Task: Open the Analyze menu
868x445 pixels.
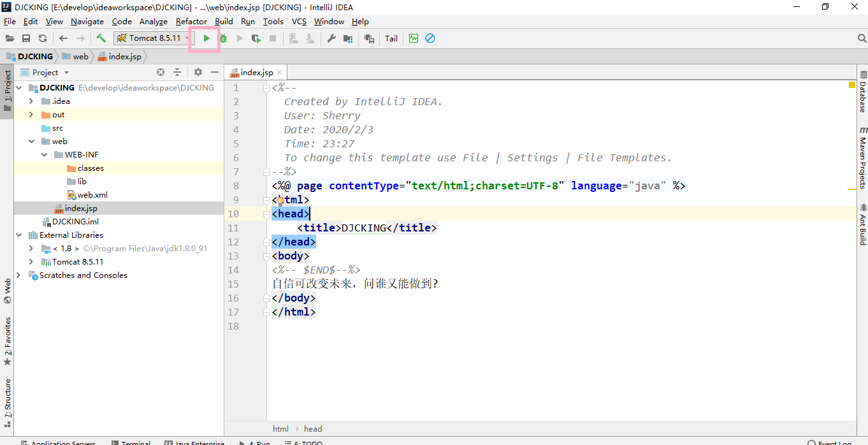Action: 154,21
